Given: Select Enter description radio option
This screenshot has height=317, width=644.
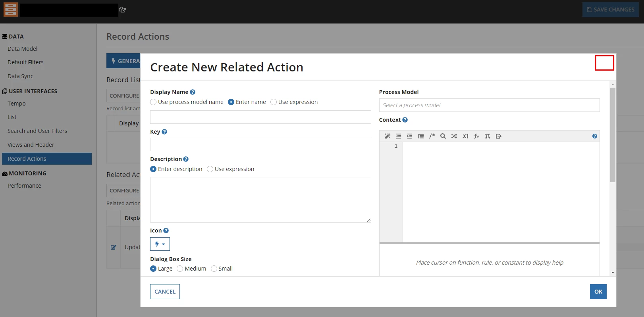Looking at the screenshot, I should click(x=153, y=169).
